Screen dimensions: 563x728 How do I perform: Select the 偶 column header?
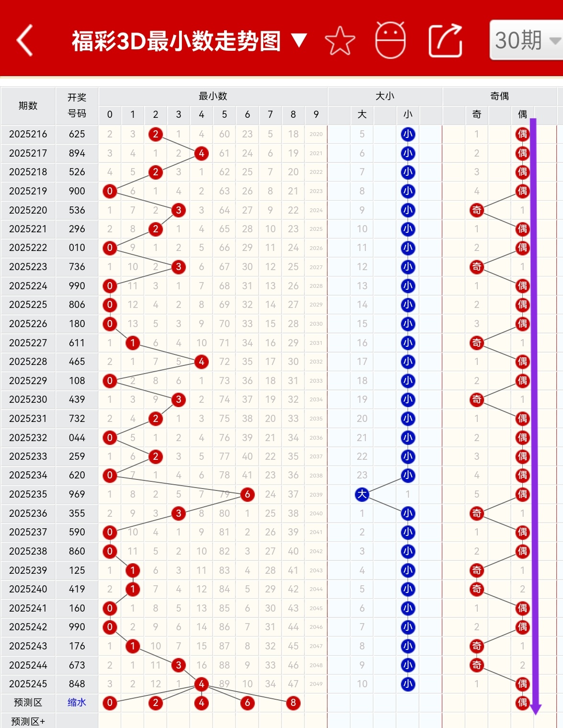point(522,114)
